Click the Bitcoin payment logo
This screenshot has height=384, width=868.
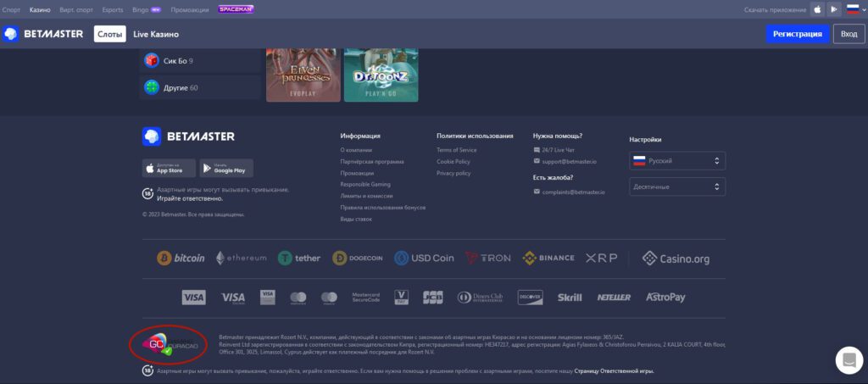[181, 258]
